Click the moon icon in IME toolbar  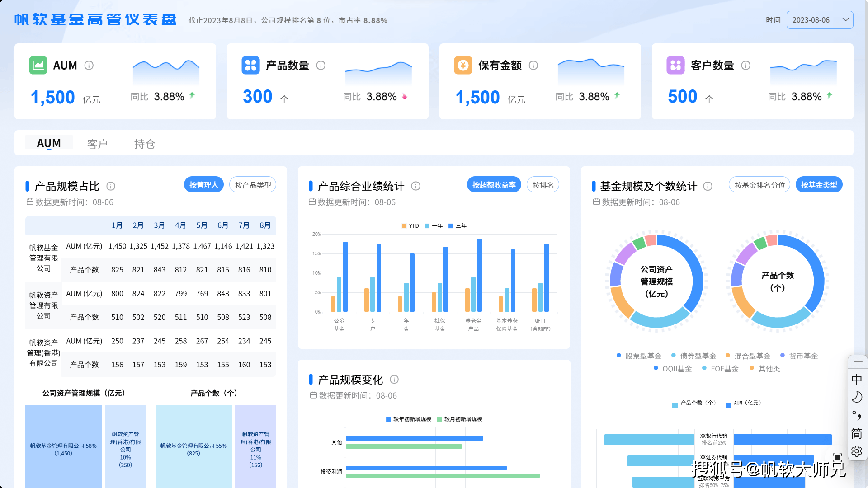[x=857, y=397]
